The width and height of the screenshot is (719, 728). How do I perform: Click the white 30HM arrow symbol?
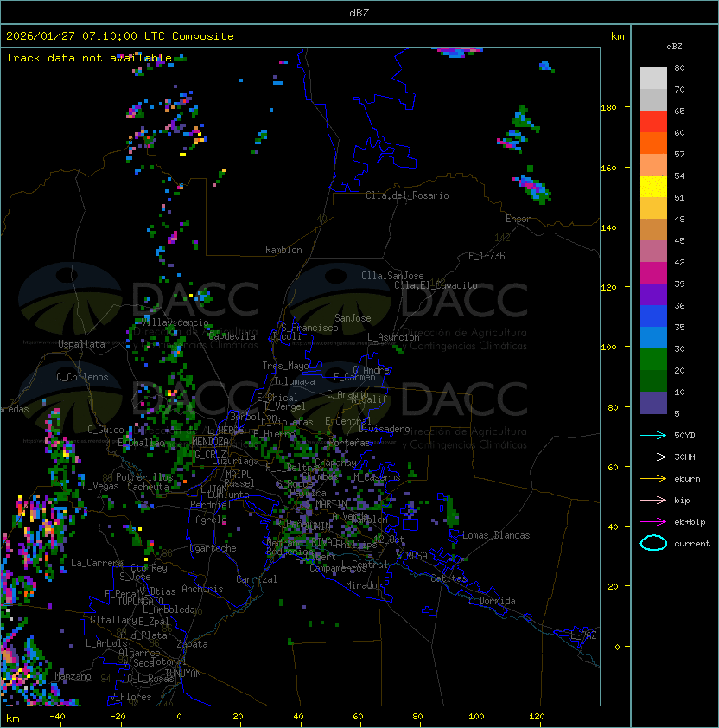653,457
